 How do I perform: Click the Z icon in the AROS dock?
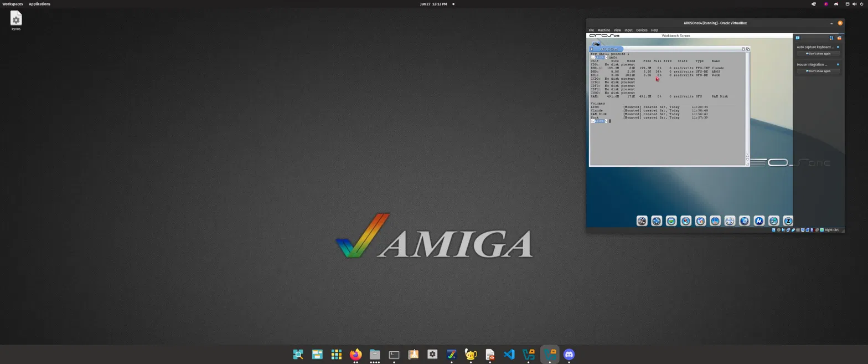pos(788,221)
